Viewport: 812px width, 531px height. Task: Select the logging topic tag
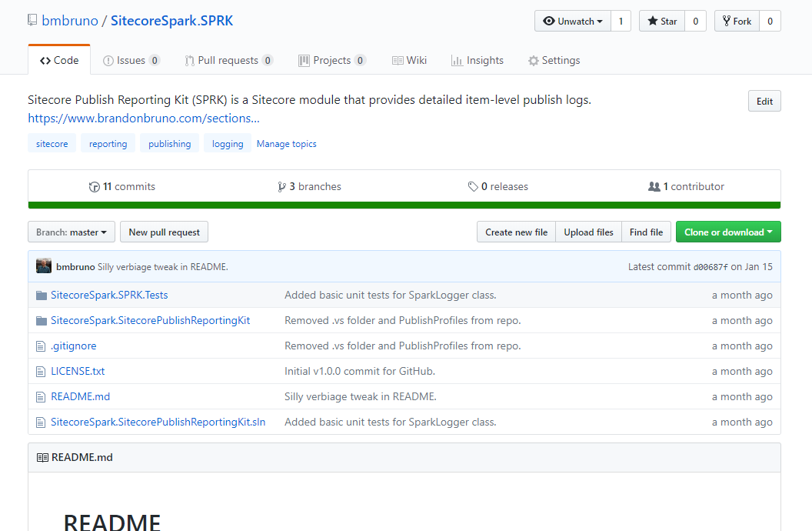[x=228, y=143]
